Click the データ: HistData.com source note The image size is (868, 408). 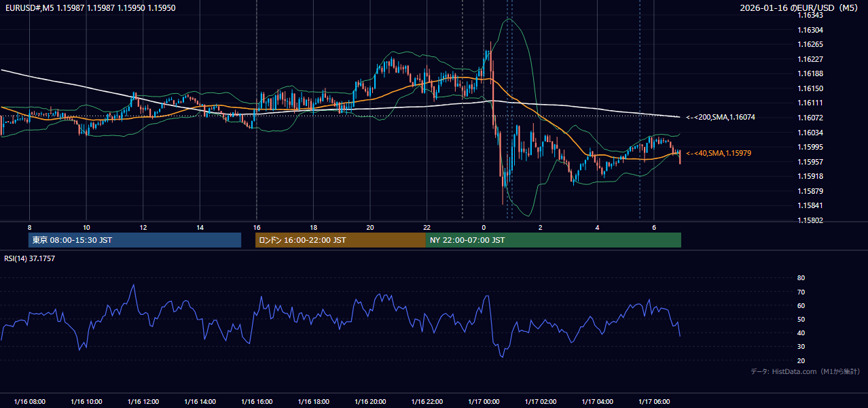point(806,371)
